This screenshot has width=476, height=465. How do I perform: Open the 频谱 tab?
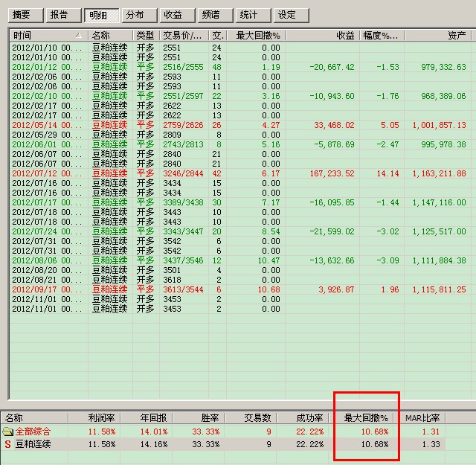[216, 15]
